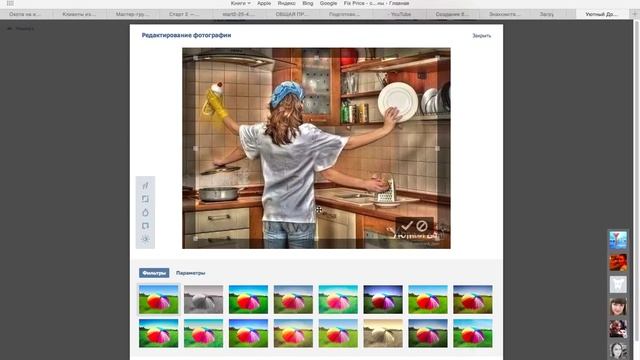The image size is (640, 360).
Task: Apply the last filter in the top row
Action: (x=473, y=300)
